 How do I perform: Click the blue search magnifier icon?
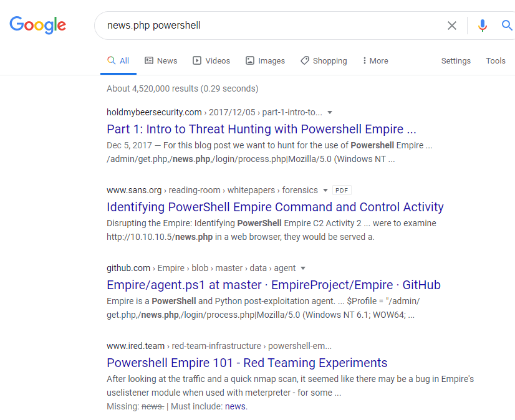pos(506,26)
